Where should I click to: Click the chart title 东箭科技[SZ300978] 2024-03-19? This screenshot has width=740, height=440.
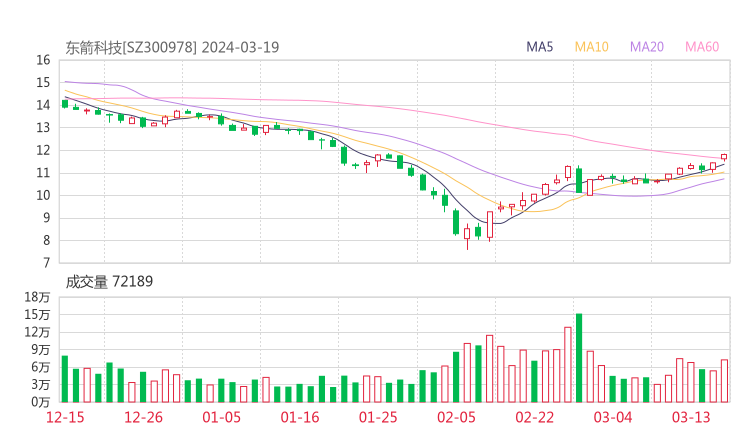point(172,47)
